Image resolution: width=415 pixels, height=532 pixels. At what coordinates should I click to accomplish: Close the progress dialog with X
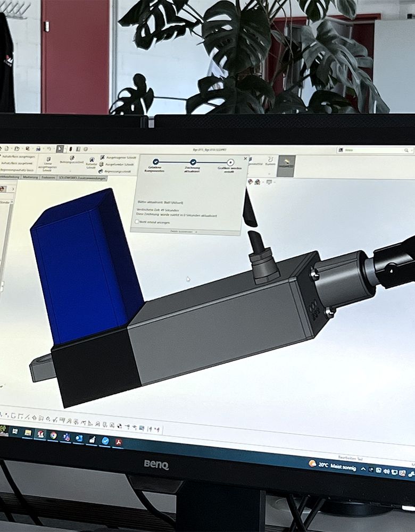point(245,159)
